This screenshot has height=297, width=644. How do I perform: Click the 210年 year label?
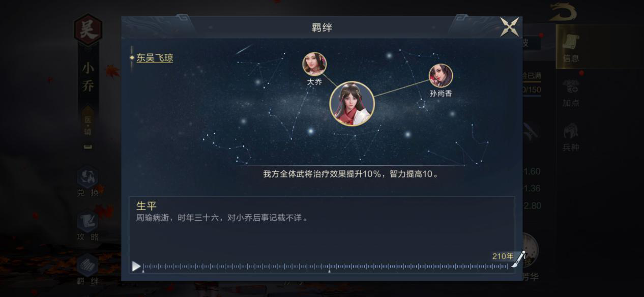click(503, 256)
